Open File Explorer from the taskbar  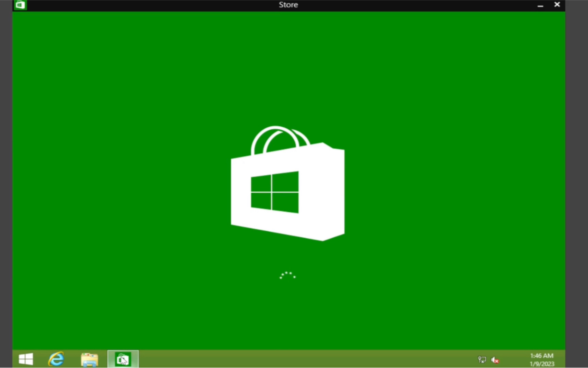pyautogui.click(x=89, y=359)
